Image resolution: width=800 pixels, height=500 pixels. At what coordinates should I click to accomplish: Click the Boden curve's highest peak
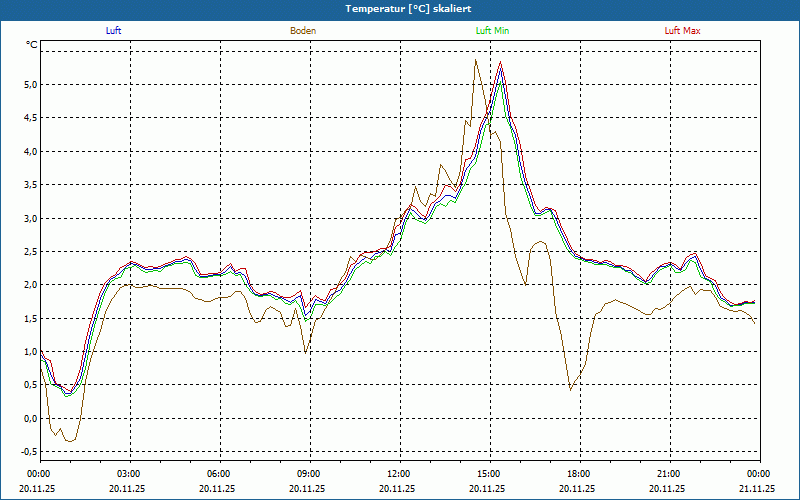pos(476,60)
